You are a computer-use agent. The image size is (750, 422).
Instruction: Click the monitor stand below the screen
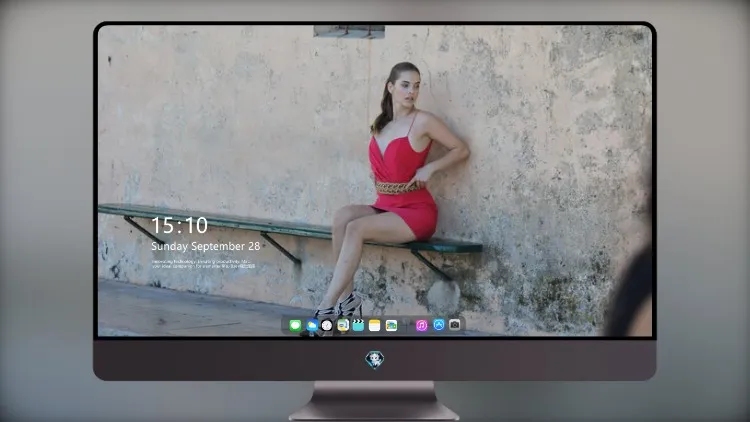click(x=374, y=401)
